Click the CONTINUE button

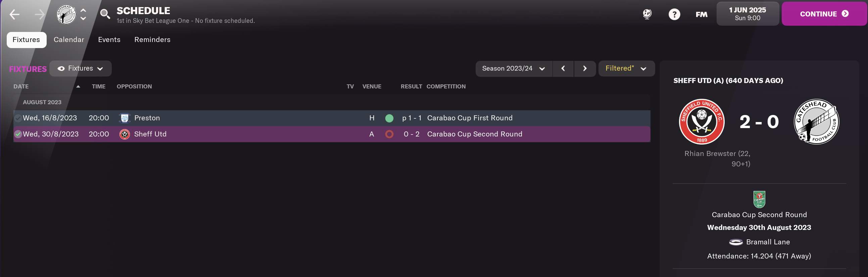pyautogui.click(x=824, y=14)
